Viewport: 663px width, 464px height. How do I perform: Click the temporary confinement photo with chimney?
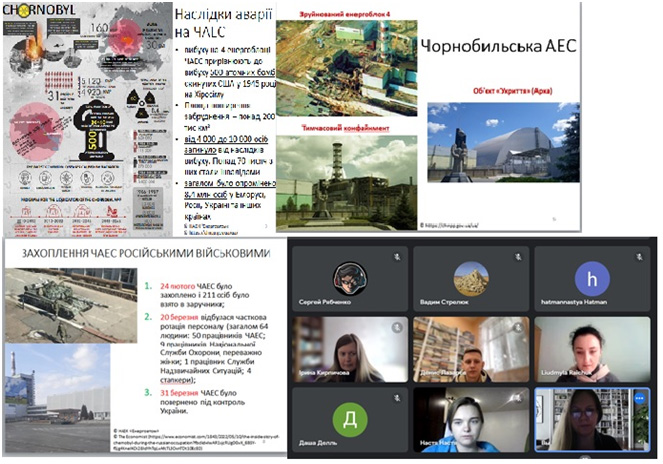click(x=347, y=183)
